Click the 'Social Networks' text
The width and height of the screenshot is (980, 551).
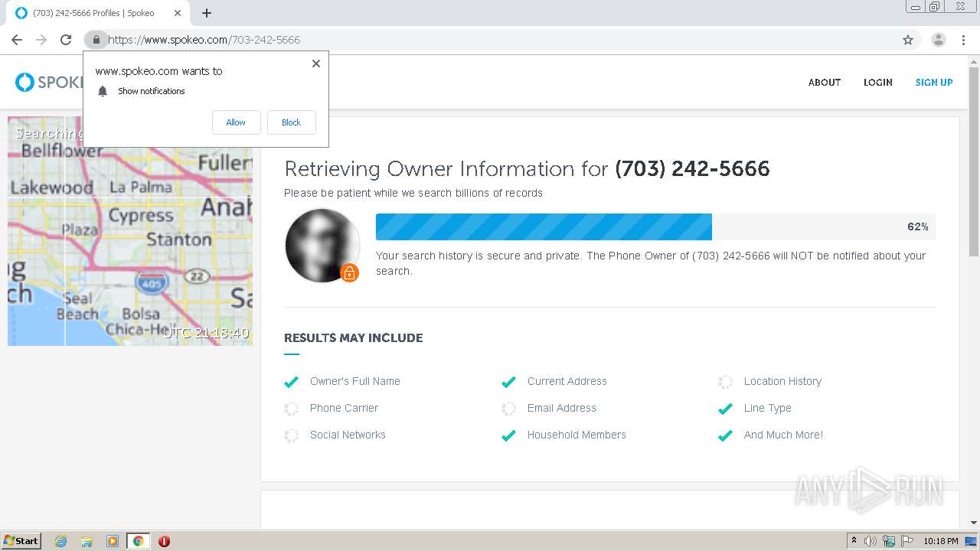(x=348, y=435)
